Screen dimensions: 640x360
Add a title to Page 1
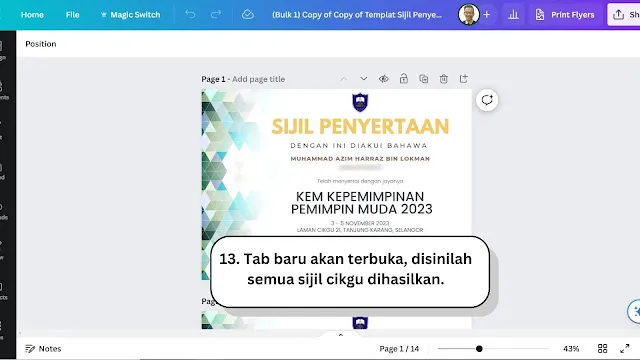tap(258, 79)
